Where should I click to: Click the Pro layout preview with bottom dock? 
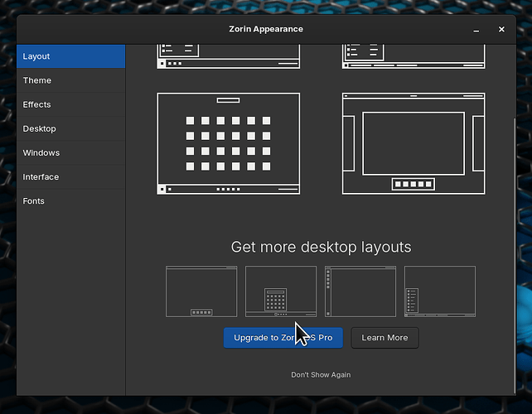[201, 291]
